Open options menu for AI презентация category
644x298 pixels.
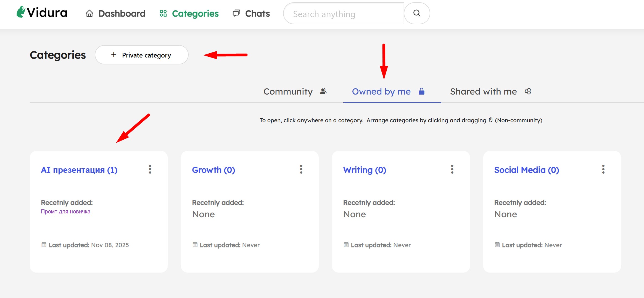150,169
